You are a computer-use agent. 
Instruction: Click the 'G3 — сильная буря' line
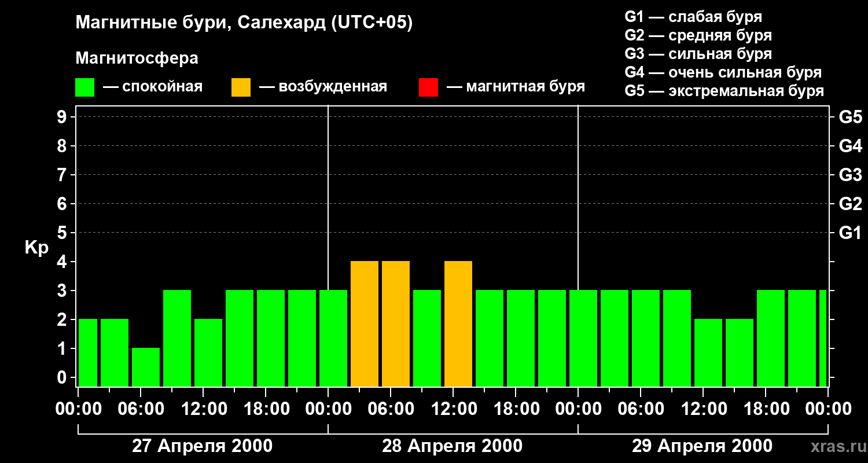pos(698,54)
